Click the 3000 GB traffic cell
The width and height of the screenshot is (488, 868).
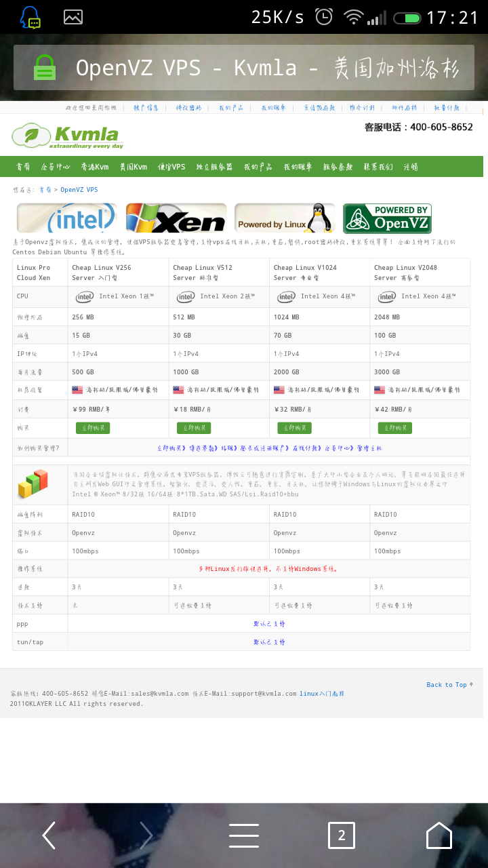coord(420,372)
